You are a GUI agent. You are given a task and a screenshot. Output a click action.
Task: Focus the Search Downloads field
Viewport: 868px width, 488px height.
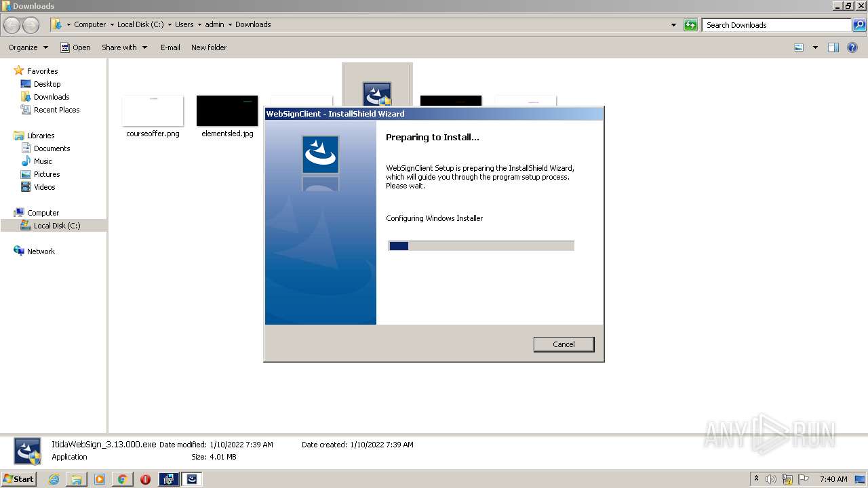pos(776,25)
